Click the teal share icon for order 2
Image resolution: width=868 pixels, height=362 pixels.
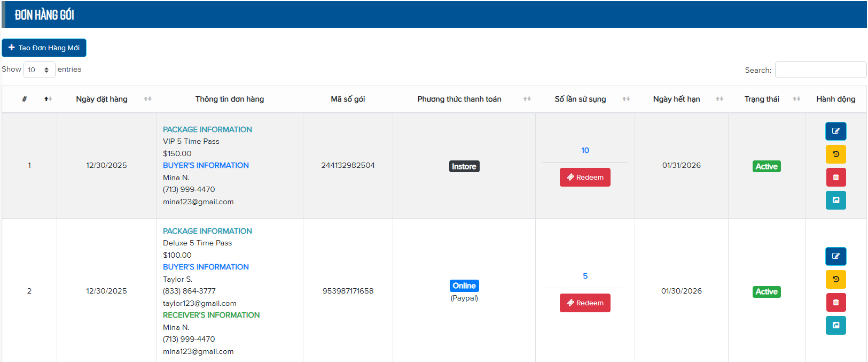835,325
